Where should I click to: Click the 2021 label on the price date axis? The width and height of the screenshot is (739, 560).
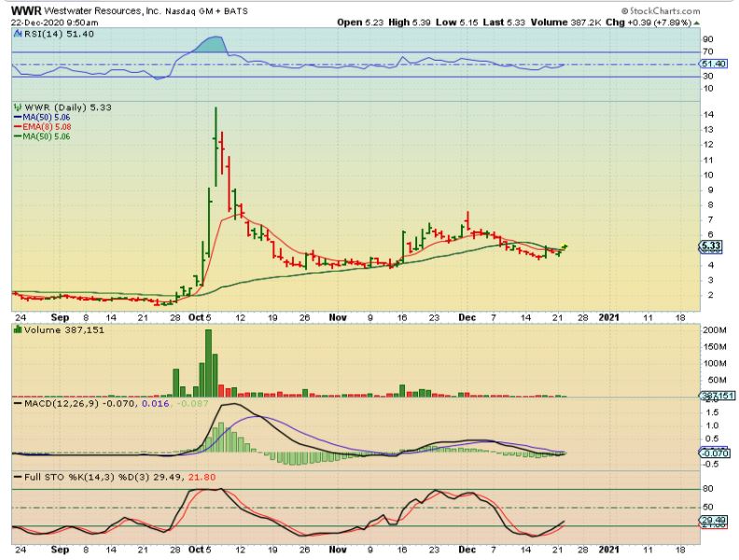[608, 317]
